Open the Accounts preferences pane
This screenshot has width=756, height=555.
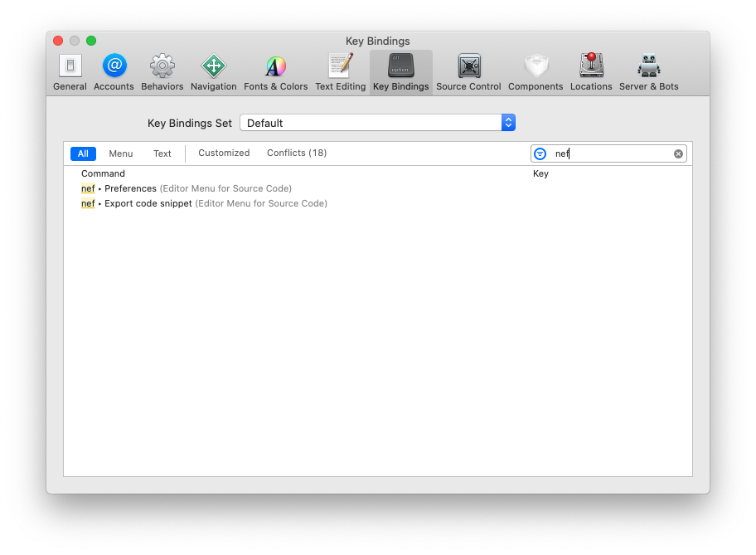pyautogui.click(x=114, y=72)
